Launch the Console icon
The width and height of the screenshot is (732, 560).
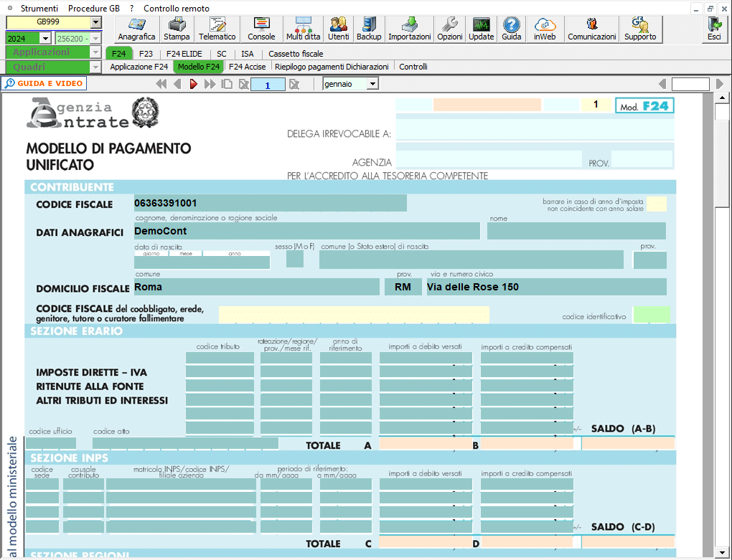261,29
